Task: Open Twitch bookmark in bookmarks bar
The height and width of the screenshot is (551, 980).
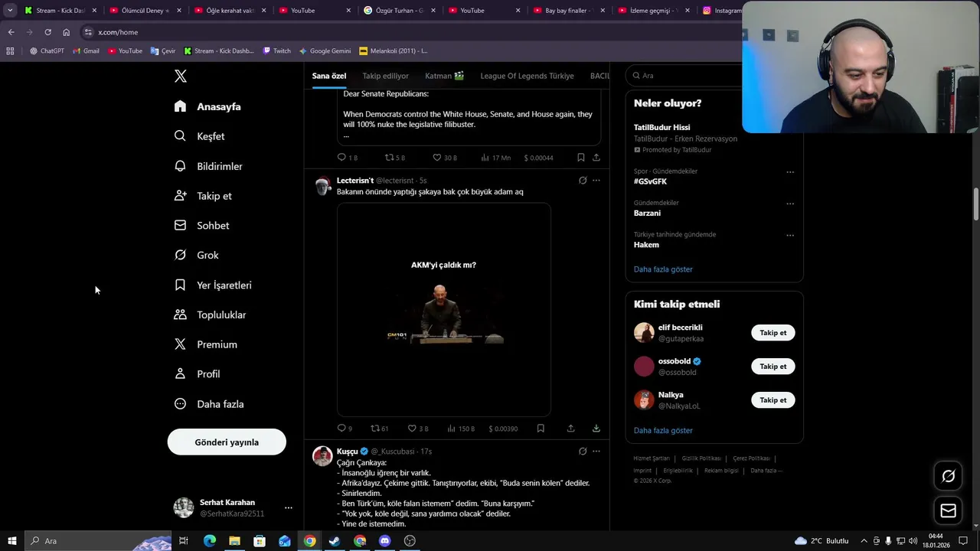Action: [x=276, y=51]
